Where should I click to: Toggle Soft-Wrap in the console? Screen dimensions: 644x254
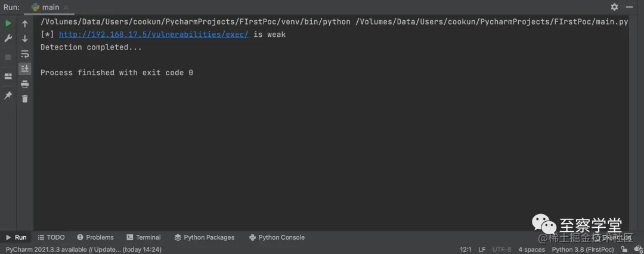25,54
